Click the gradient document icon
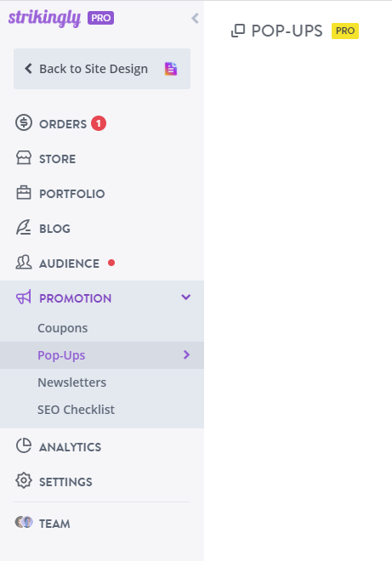Image resolution: width=392 pixels, height=561 pixels. tap(171, 69)
